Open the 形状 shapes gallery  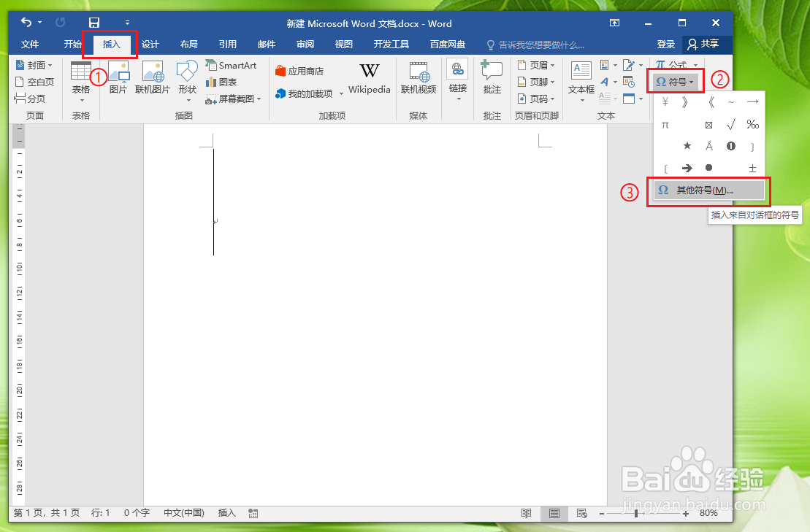click(x=187, y=81)
